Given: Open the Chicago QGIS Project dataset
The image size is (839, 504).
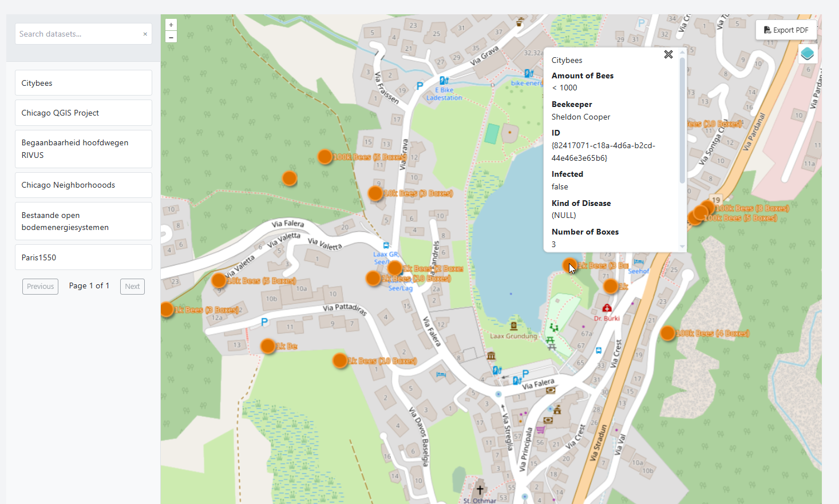Looking at the screenshot, I should [84, 113].
